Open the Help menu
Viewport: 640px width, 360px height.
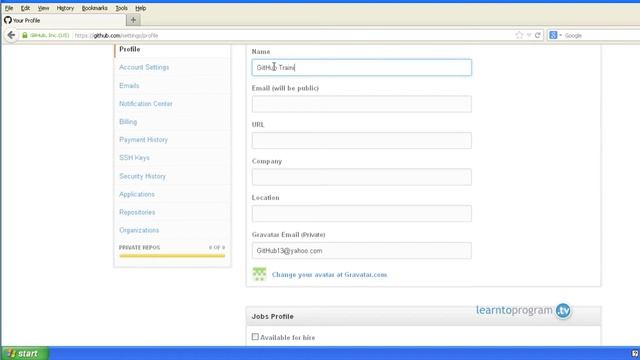click(140, 8)
